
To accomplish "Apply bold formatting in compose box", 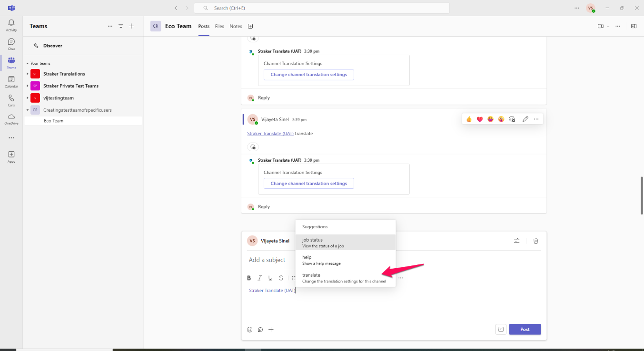I will tap(248, 278).
